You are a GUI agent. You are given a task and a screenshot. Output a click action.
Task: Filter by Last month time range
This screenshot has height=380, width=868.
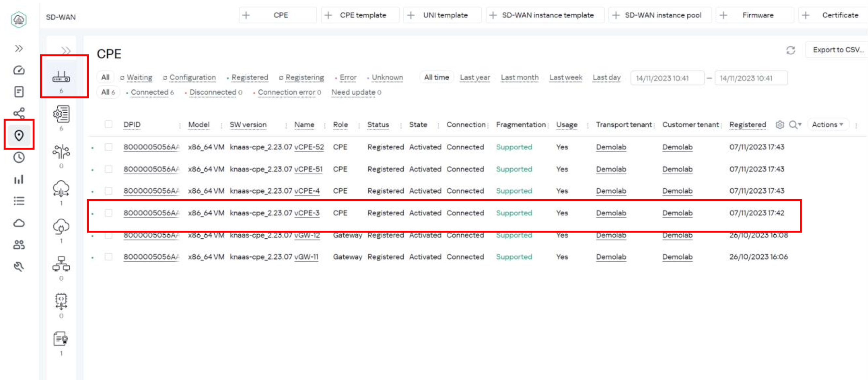click(519, 78)
